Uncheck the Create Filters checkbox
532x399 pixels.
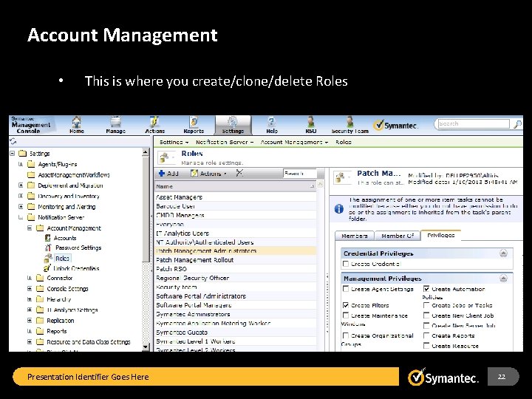pyautogui.click(x=346, y=305)
